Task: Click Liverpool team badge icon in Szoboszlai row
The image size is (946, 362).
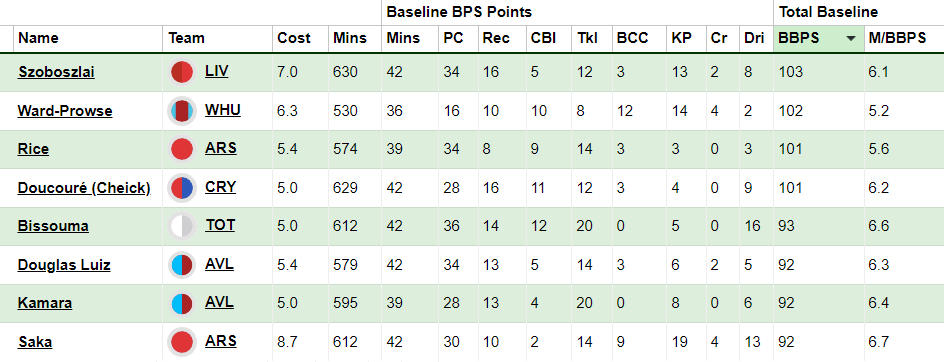Action: [x=182, y=72]
